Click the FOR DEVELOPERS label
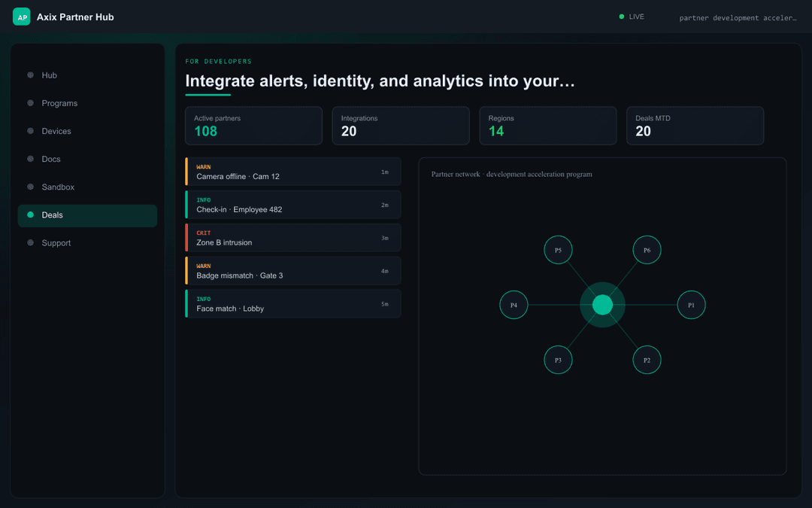Image resolution: width=812 pixels, height=508 pixels. (x=219, y=61)
